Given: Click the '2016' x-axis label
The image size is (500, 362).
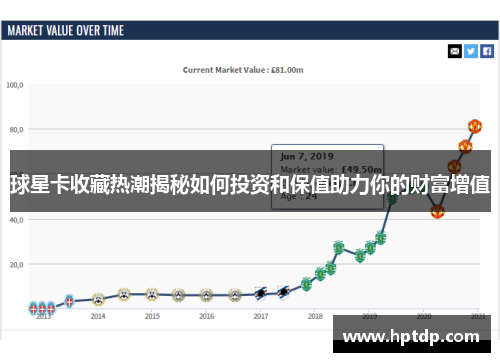Looking at the screenshot, I should tap(207, 316).
